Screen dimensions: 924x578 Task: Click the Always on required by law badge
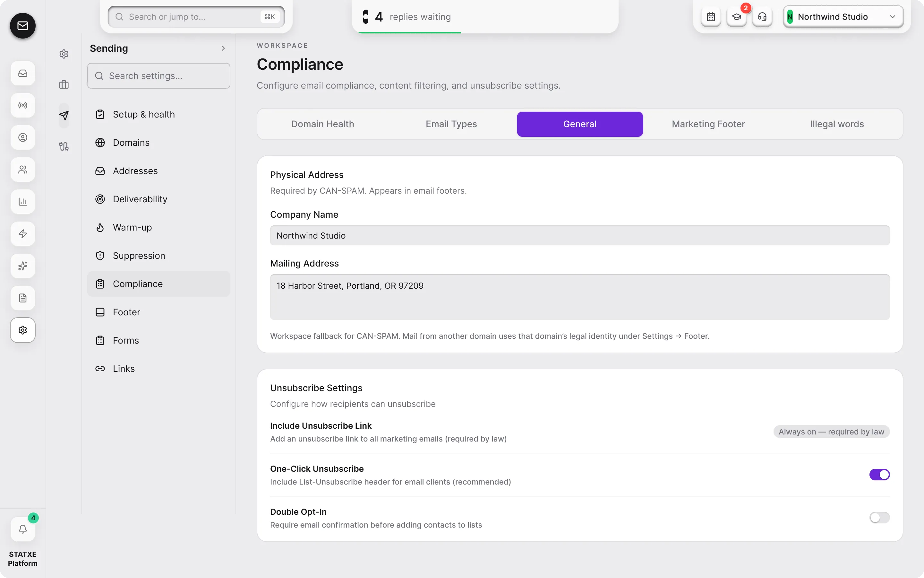(831, 432)
